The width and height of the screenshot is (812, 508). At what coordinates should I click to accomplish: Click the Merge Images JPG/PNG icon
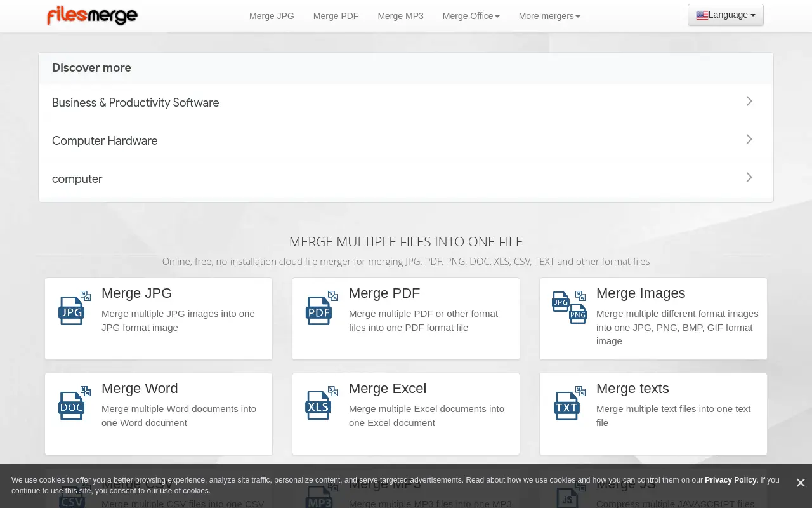pyautogui.click(x=569, y=307)
